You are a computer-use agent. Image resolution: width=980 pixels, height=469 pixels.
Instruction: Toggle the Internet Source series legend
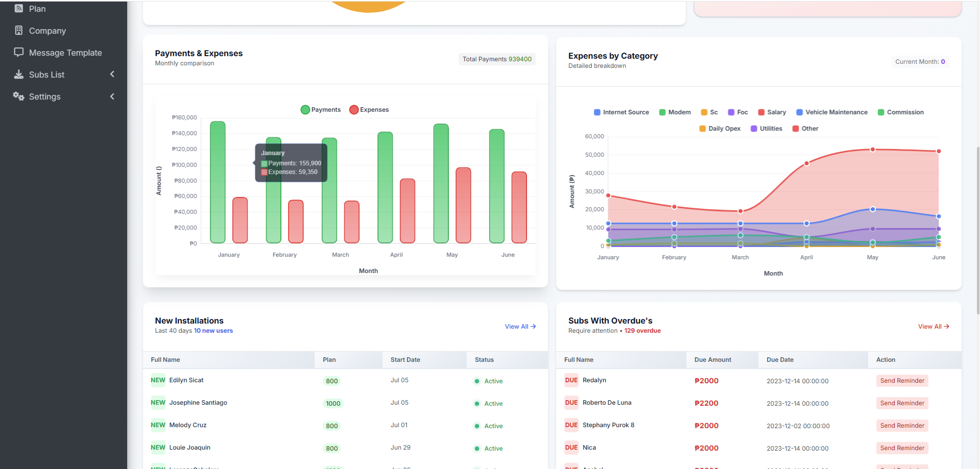tap(622, 112)
